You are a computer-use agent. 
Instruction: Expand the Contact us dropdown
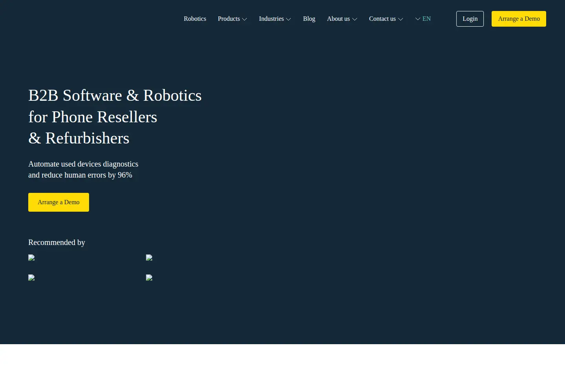pos(386,19)
